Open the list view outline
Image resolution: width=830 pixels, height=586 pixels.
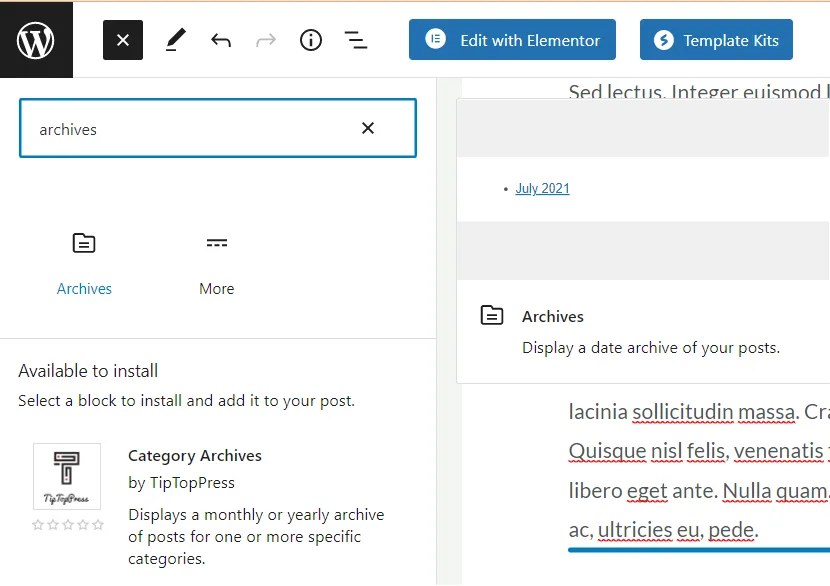coord(356,40)
